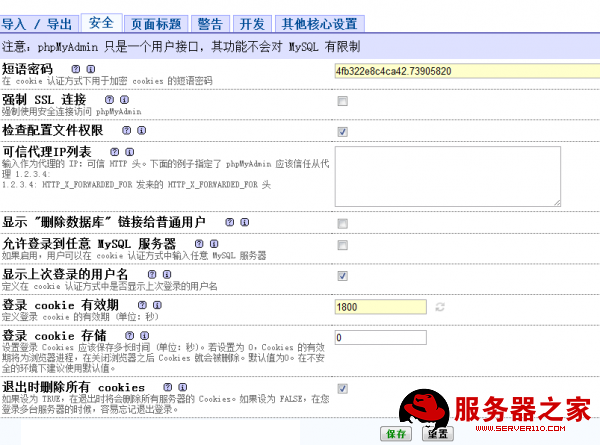Tick 允许登录到任意 MySQL 服务器 checkbox
The width and height of the screenshot is (600, 445).
(342, 245)
